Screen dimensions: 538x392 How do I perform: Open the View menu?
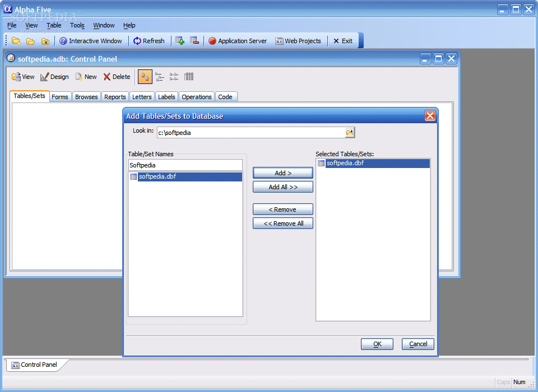(x=31, y=25)
